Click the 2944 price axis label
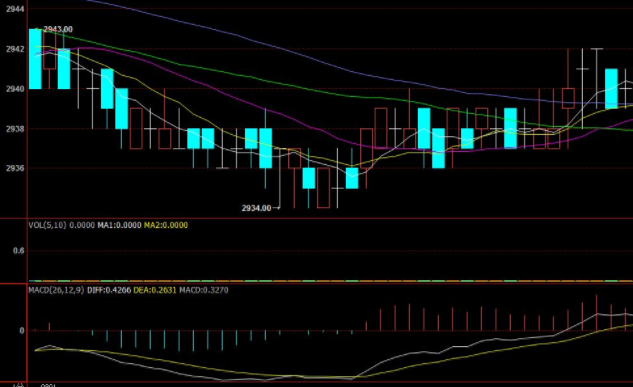Viewport: 633px width, 387px height. pos(15,9)
